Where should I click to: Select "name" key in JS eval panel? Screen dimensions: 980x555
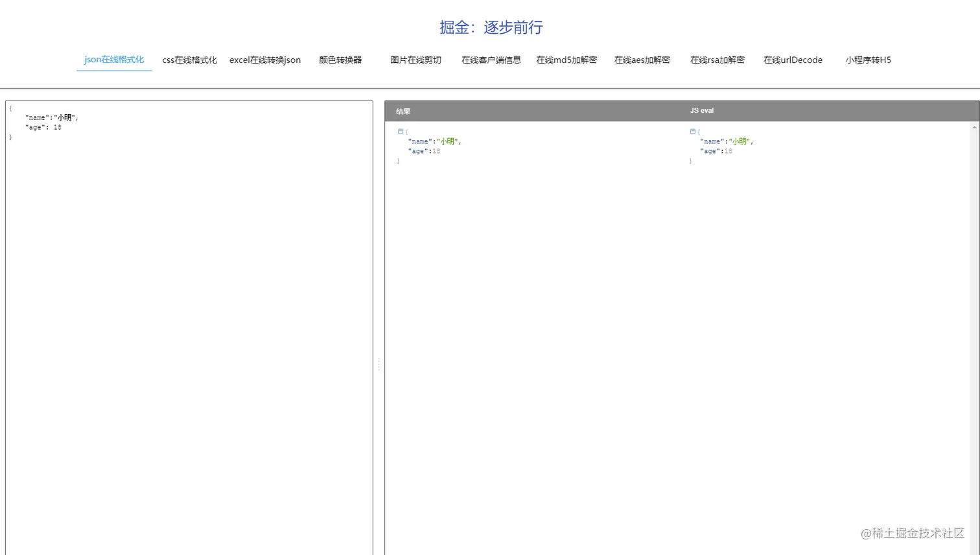712,141
